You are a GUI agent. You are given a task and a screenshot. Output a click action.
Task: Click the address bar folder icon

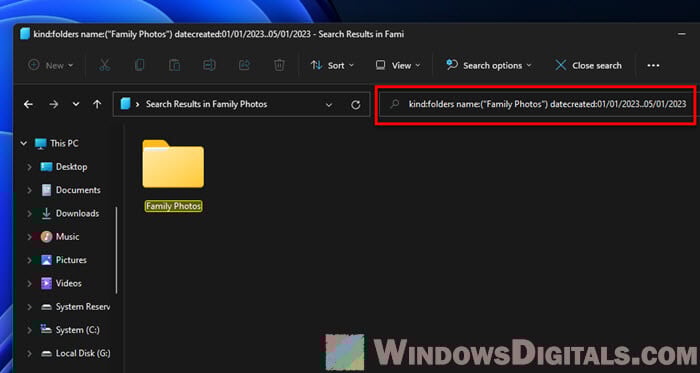[x=125, y=104]
